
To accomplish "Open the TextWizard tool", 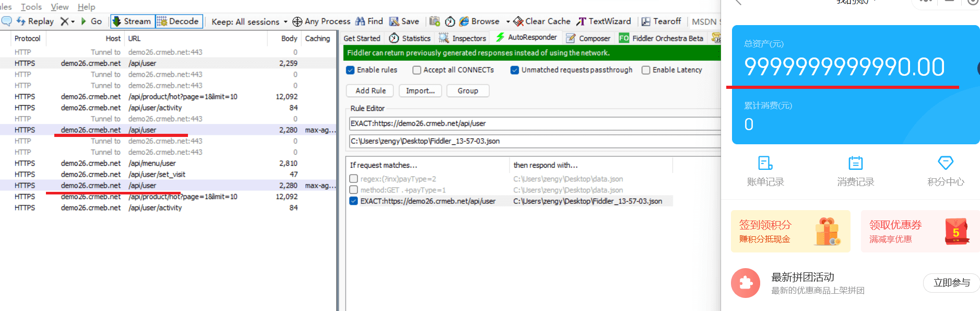I will pos(604,21).
